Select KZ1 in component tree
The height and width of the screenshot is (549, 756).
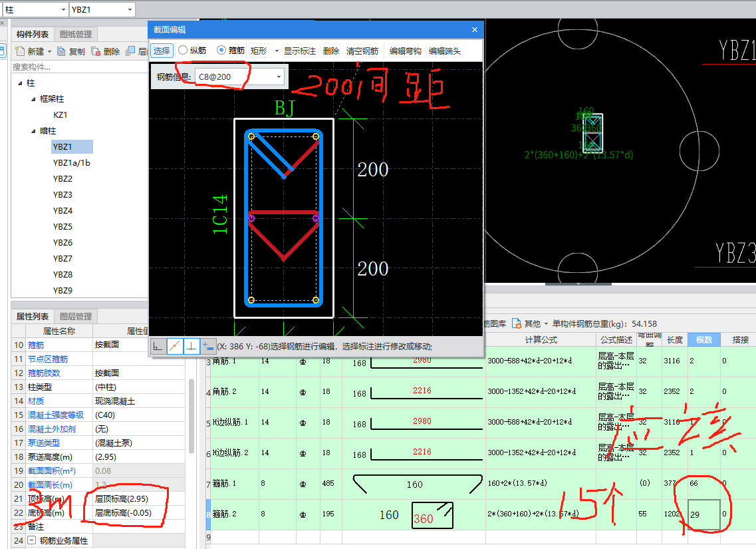tap(61, 115)
